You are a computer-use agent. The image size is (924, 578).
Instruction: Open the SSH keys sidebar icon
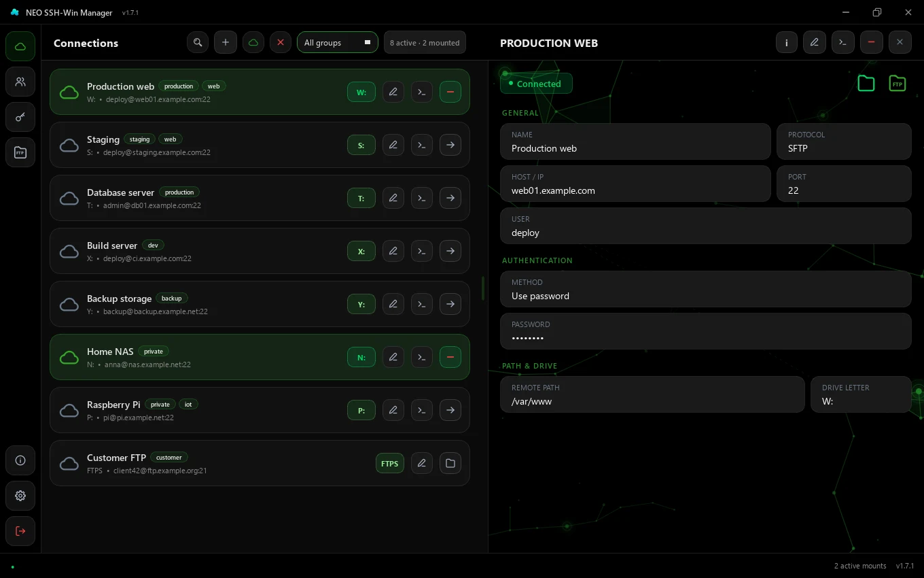pyautogui.click(x=20, y=117)
